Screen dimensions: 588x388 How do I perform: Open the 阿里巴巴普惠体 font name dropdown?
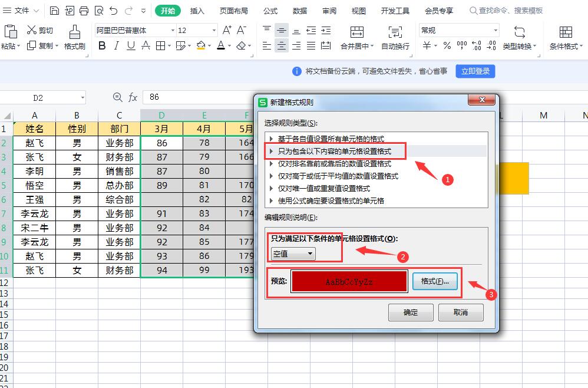point(173,31)
